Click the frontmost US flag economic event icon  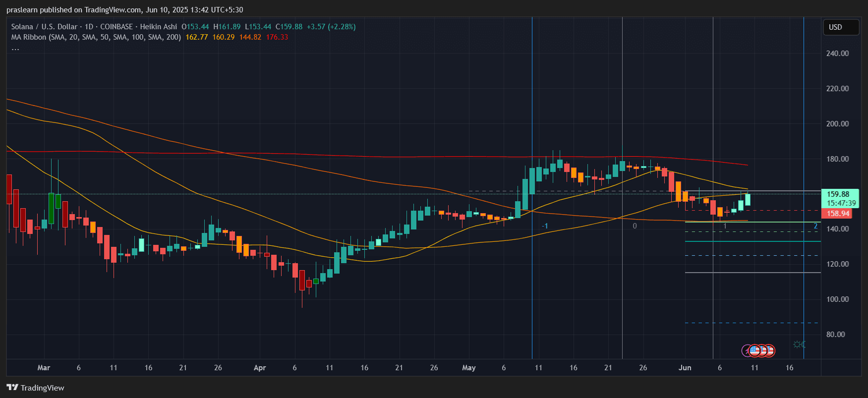click(x=754, y=351)
